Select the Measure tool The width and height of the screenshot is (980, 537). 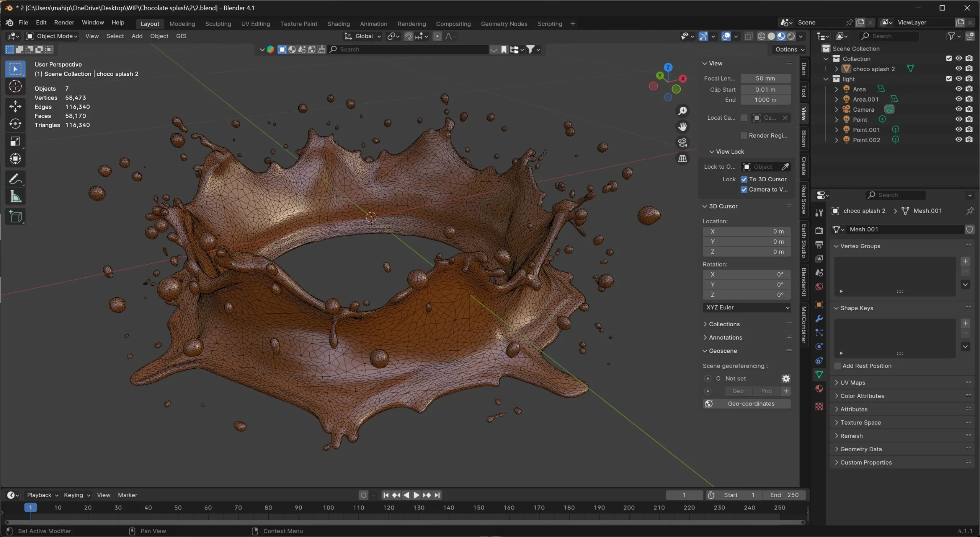[15, 197]
